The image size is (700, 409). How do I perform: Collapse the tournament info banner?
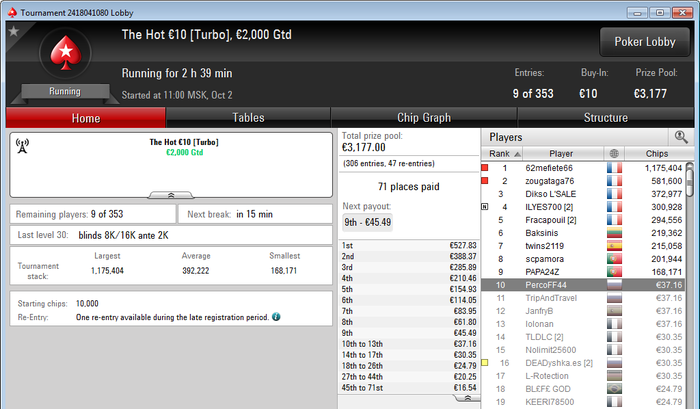[x=171, y=195]
